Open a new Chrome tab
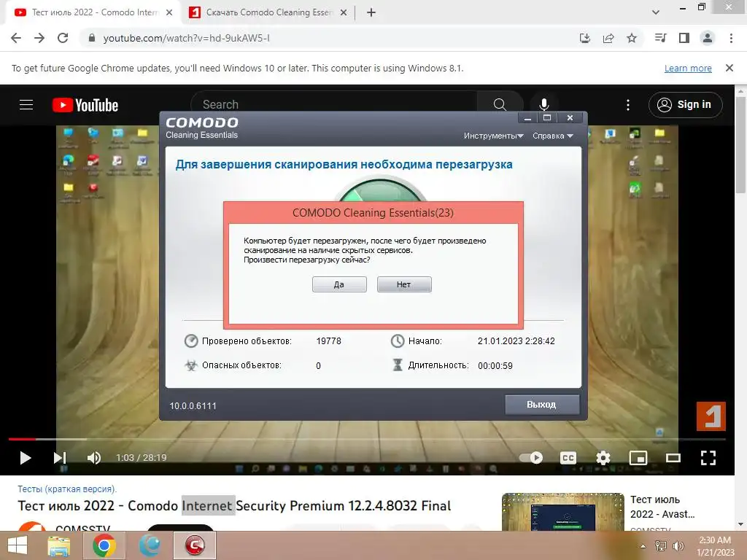Viewport: 747px width, 560px height. (371, 13)
